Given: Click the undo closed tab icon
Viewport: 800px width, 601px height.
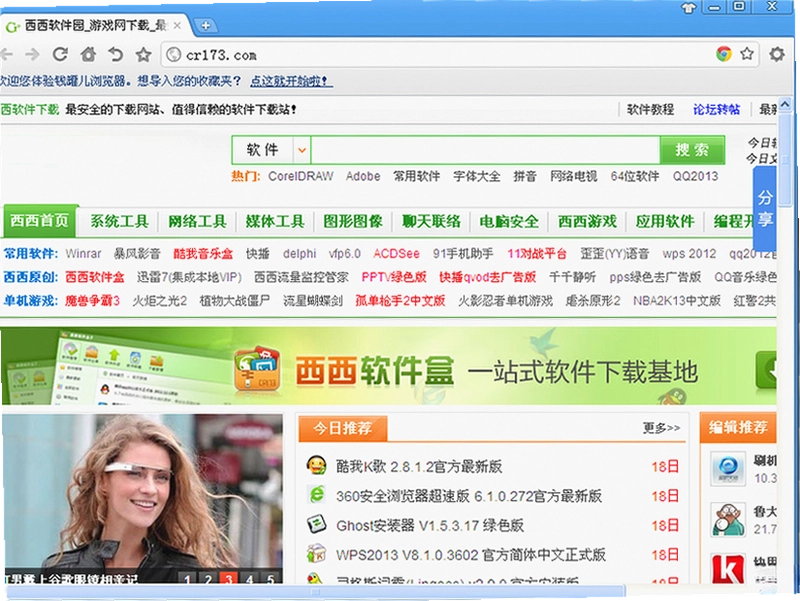Looking at the screenshot, I should pos(116,54).
